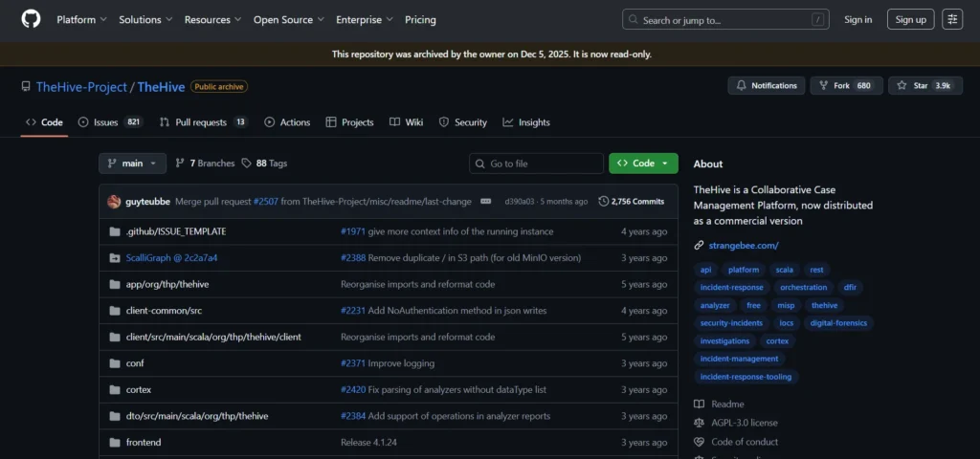Focus the Search or jump to field
This screenshot has width=980, height=459.
click(x=725, y=19)
